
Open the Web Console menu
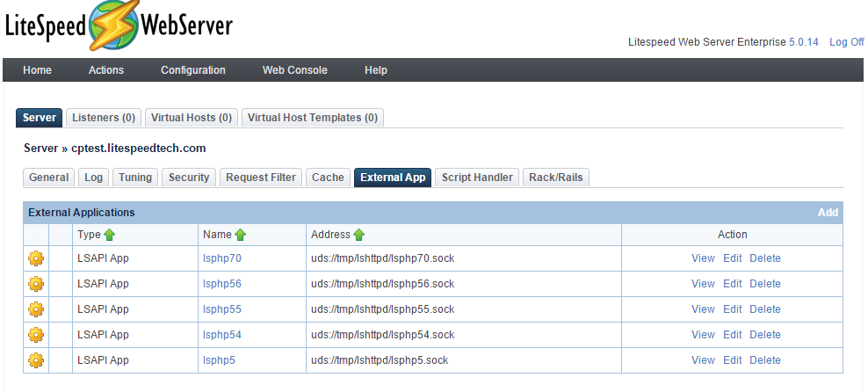pos(295,70)
